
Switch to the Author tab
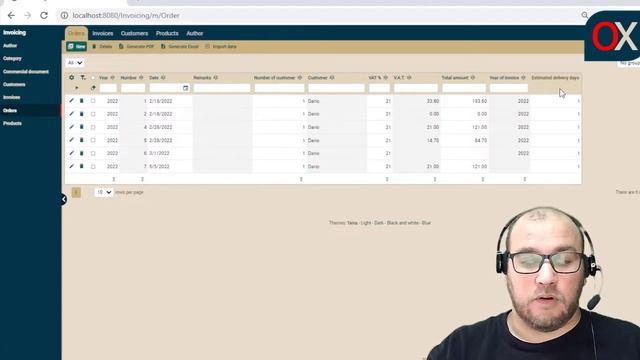pos(195,33)
